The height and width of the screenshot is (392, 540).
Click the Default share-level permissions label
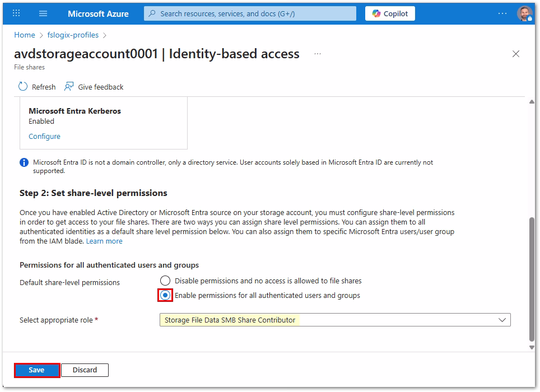69,283
